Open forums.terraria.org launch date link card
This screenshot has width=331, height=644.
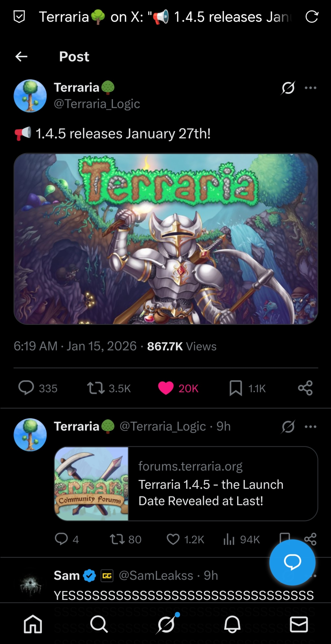click(186, 484)
